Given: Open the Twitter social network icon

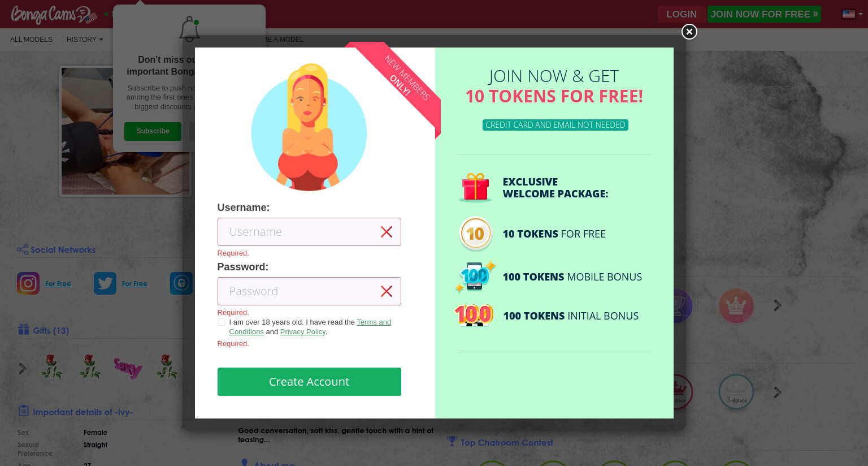Looking at the screenshot, I should pos(105,283).
